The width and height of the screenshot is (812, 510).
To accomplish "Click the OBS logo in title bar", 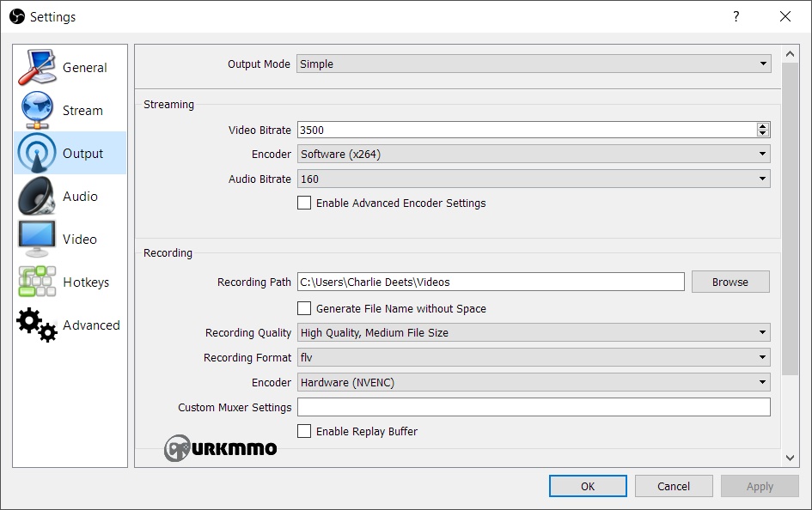I will [x=17, y=16].
